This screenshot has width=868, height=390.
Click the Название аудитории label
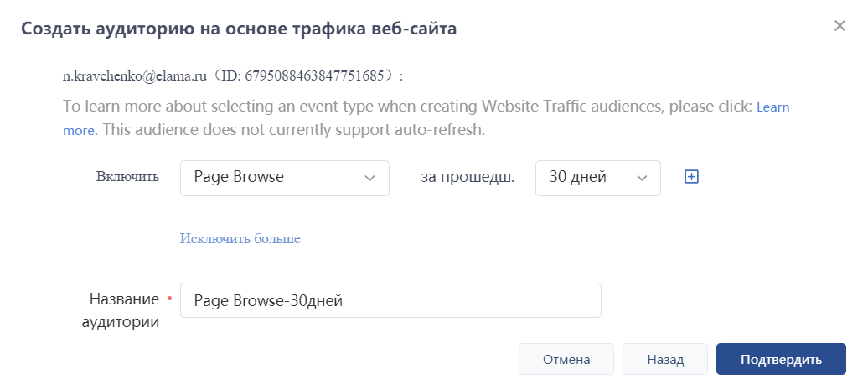tap(124, 310)
